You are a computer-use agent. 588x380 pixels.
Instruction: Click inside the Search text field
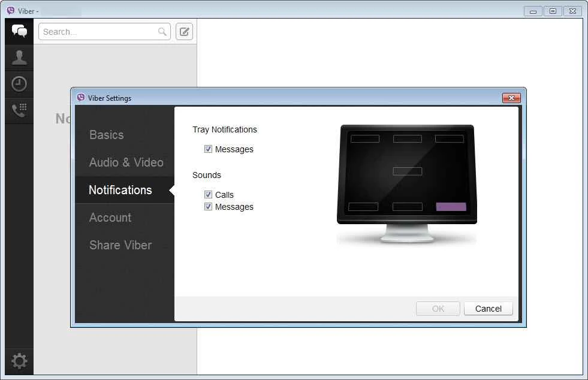[x=96, y=32]
